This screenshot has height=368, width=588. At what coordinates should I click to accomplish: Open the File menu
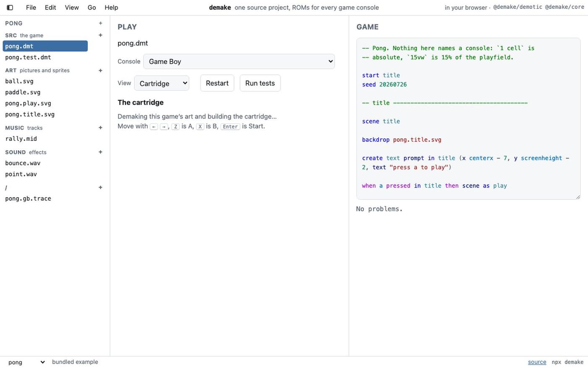click(x=31, y=8)
